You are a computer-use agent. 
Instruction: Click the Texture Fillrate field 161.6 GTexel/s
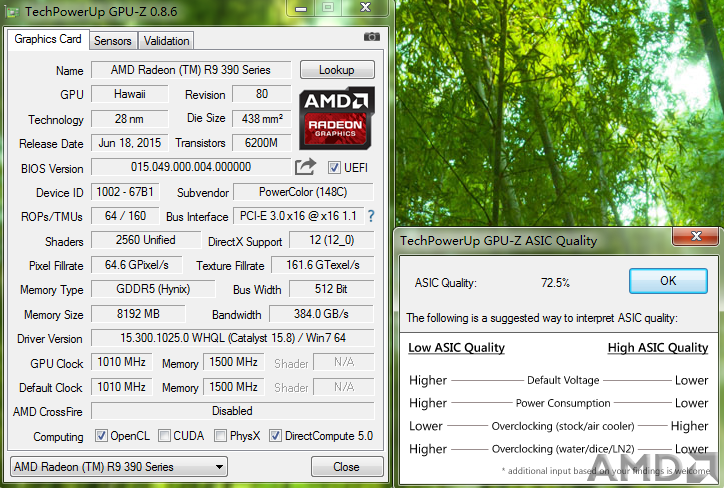[x=323, y=265]
